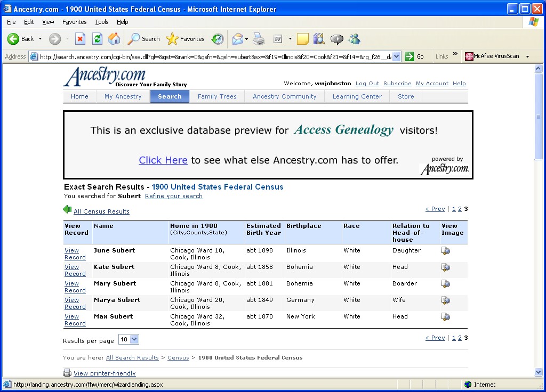
Task: Click the vertical scrollbar down arrow
Action: point(539,372)
